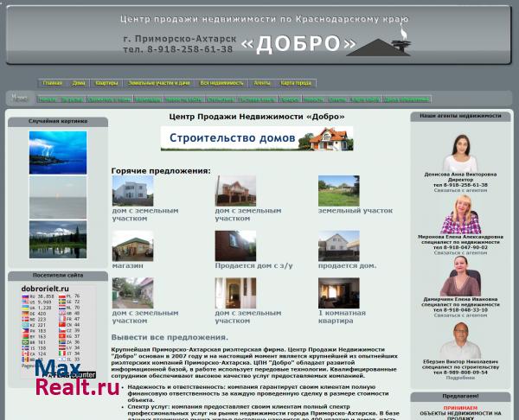The width and height of the screenshot is (519, 420).
Task: Click phone number 8-918-258-61-38 in header
Action: pos(190,49)
